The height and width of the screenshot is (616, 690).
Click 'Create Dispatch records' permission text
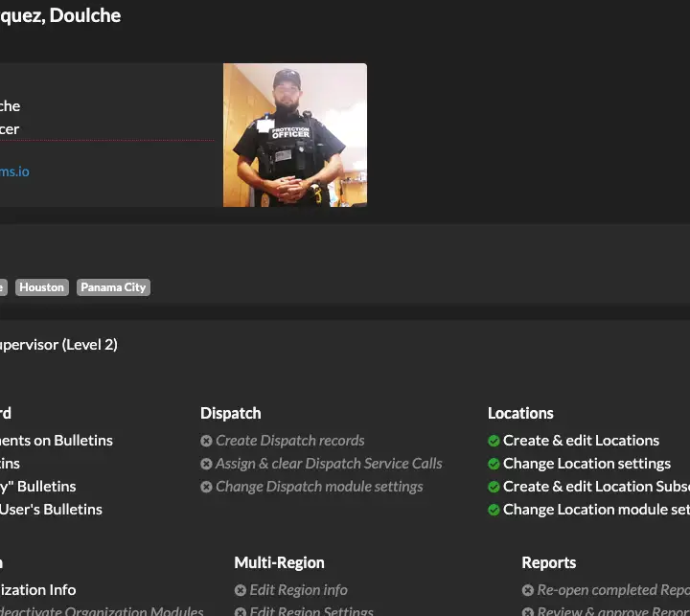(x=290, y=441)
